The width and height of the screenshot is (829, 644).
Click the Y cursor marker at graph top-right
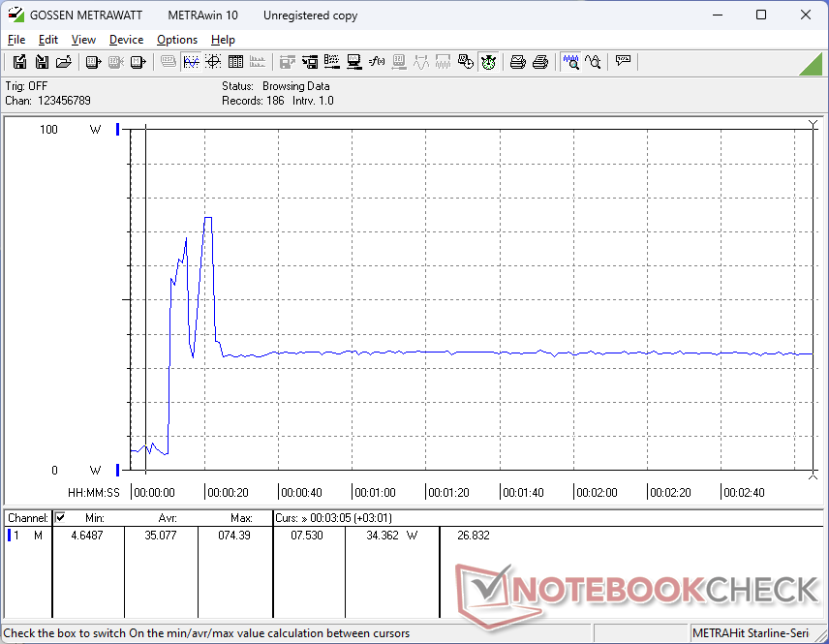814,124
